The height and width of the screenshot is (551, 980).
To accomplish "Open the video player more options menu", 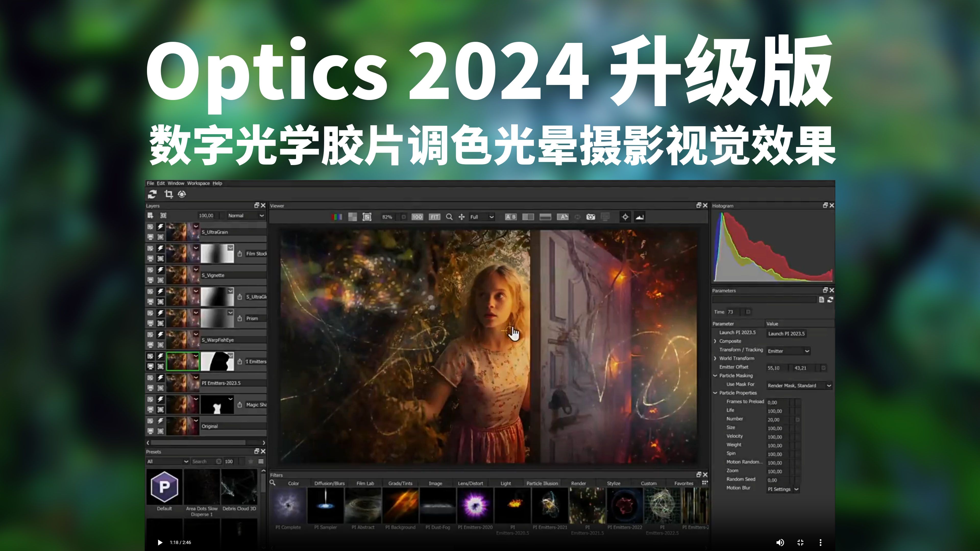I will [x=820, y=542].
